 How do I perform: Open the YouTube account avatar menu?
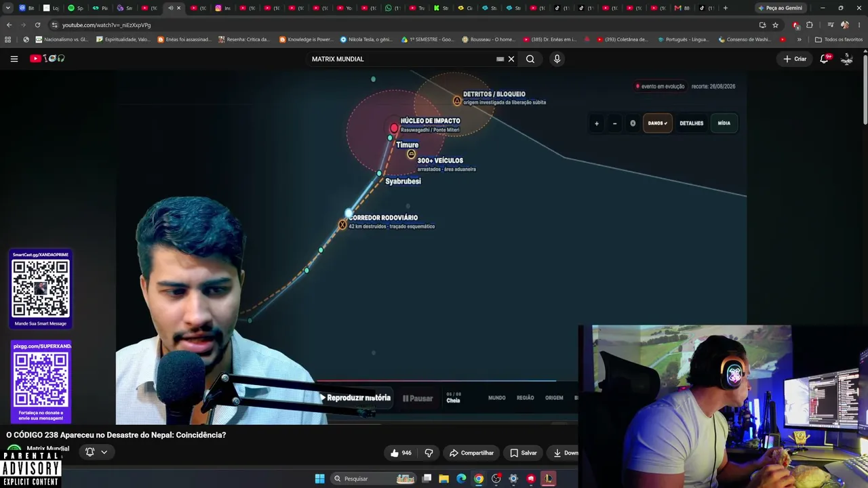click(x=846, y=59)
